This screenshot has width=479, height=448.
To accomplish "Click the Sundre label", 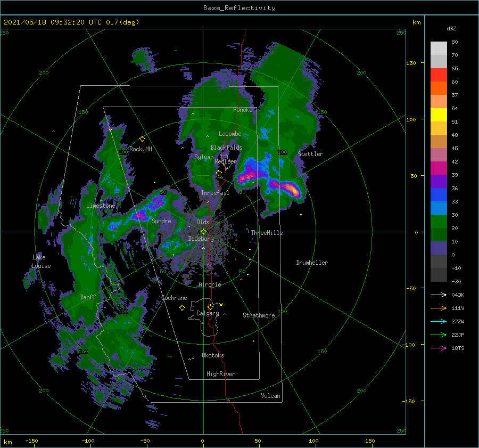I will pos(161,221).
